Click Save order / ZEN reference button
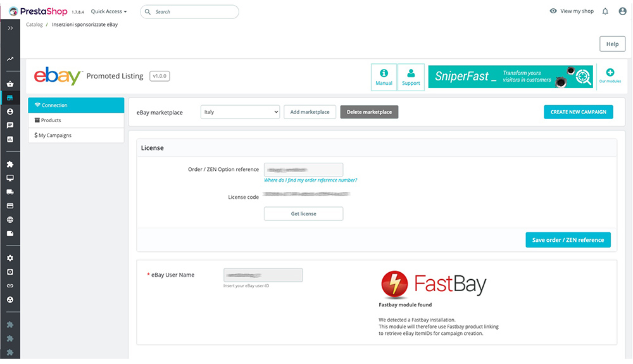This screenshot has height=364, width=633. point(568,240)
